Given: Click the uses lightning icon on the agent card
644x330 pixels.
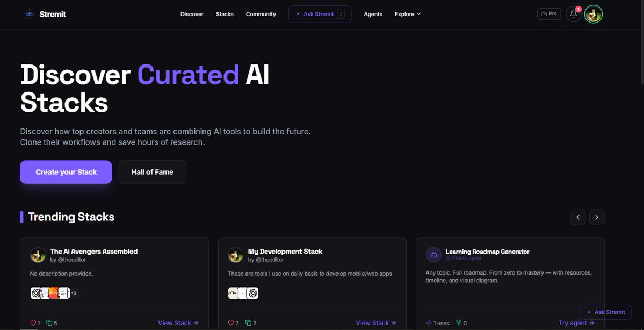Looking at the screenshot, I should (429, 322).
